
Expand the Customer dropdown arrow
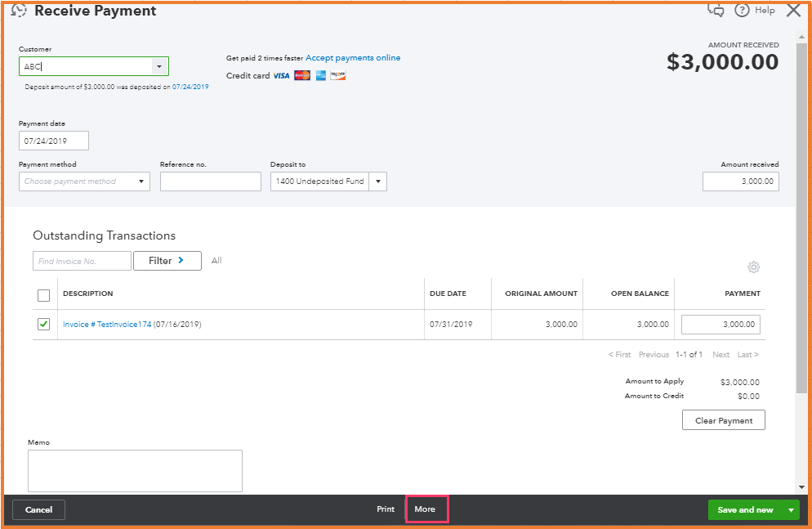(x=159, y=66)
